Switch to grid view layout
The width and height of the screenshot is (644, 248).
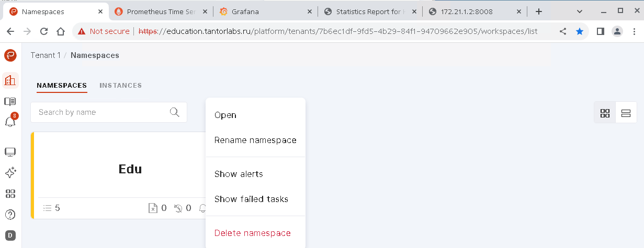pos(605,113)
